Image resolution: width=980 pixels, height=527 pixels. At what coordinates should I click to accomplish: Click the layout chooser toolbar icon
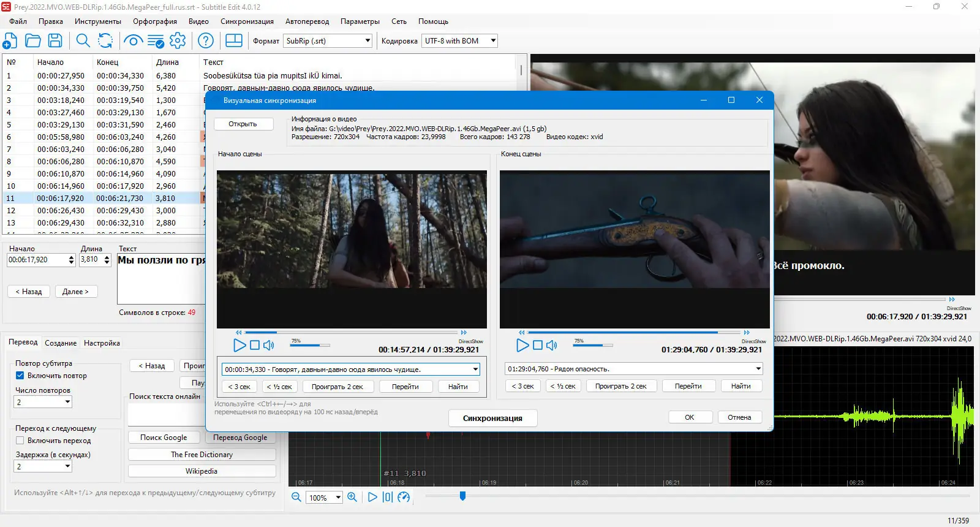pos(234,40)
